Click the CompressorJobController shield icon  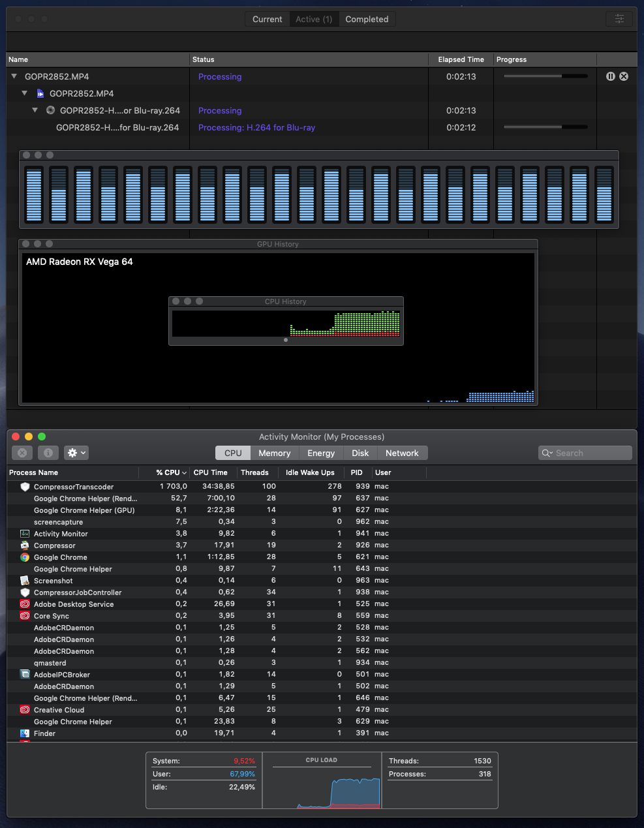[x=25, y=592]
